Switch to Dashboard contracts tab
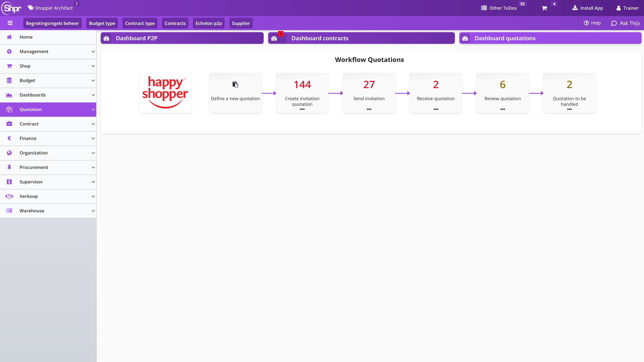644x362 pixels. coord(361,38)
